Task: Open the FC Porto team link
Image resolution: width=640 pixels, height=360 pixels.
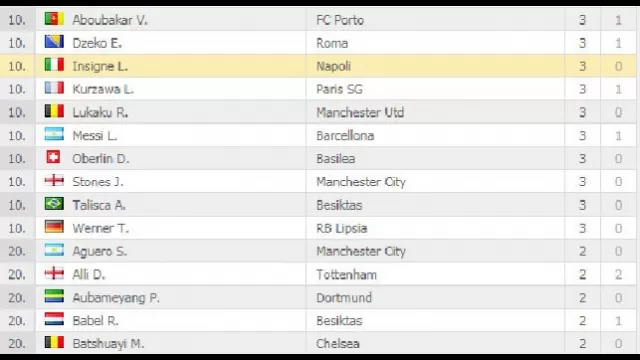Action: [340, 20]
